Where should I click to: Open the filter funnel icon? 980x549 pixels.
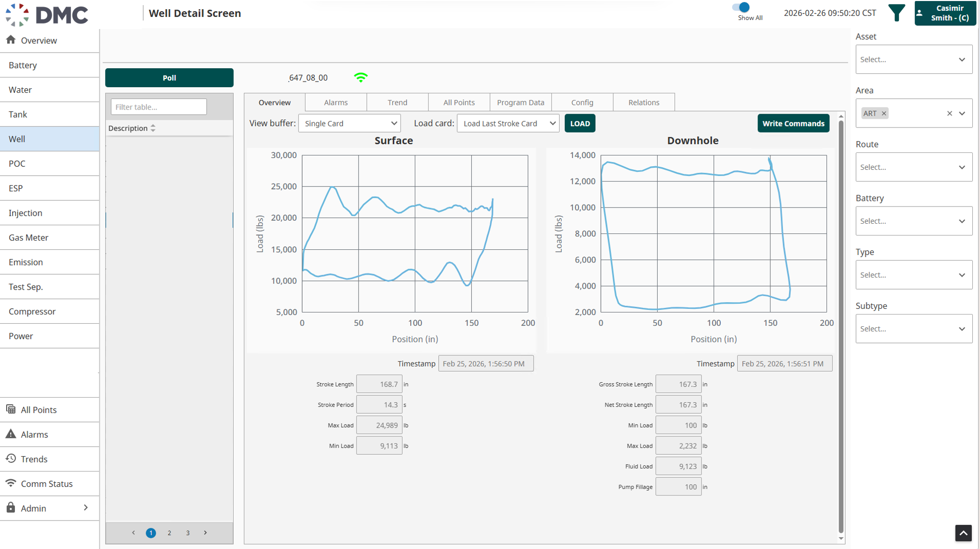tap(896, 13)
